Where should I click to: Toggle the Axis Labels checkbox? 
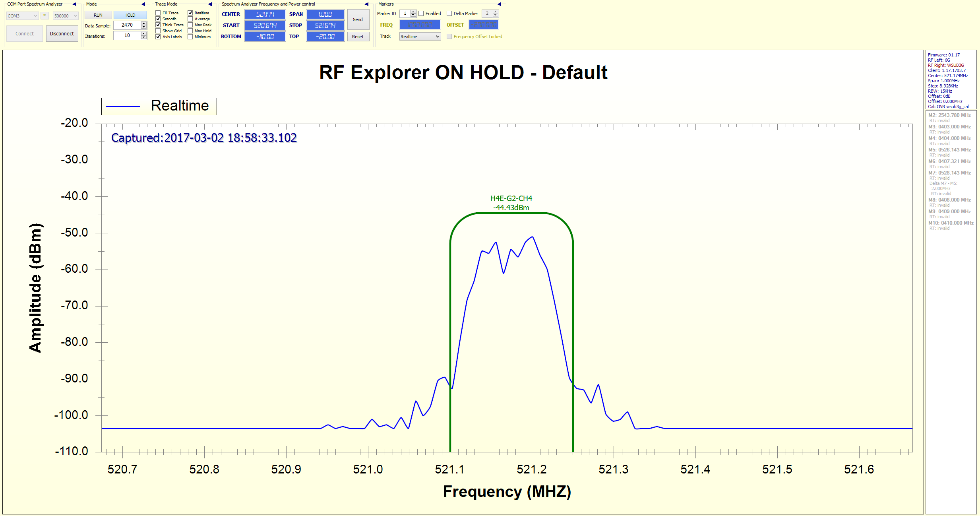coord(158,37)
